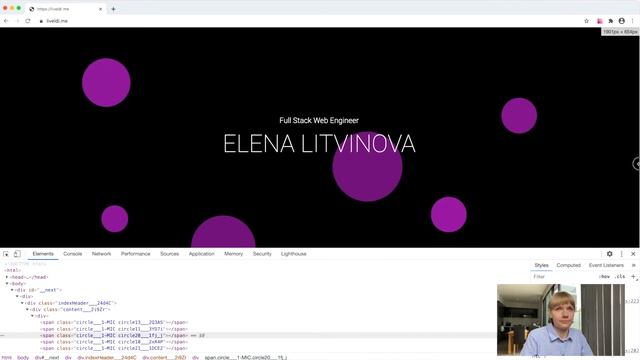Activate the liveldi.me browser tab
Viewport: 640px width, 360px height.
click(65, 9)
